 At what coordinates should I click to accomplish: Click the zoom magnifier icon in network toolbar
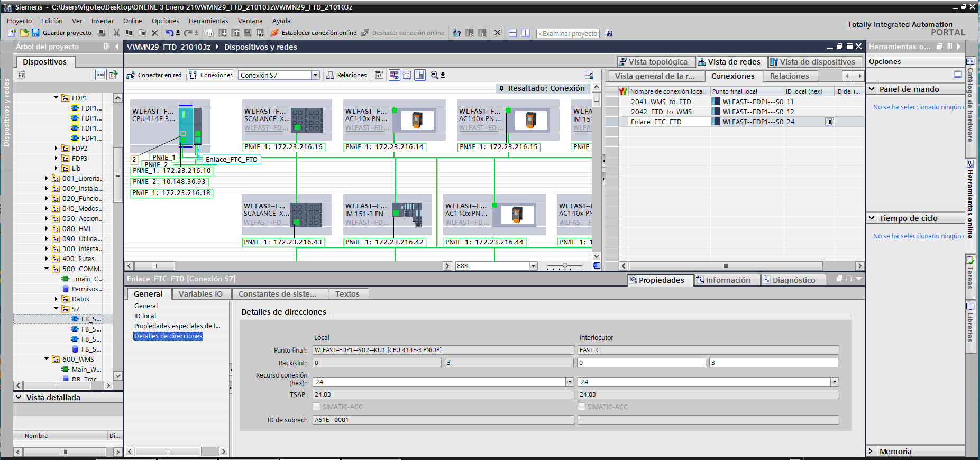434,75
